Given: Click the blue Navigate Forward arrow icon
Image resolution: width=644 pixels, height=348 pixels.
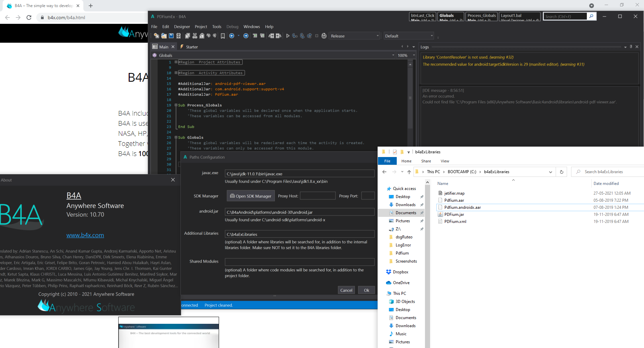Looking at the screenshot, I should point(246,36).
